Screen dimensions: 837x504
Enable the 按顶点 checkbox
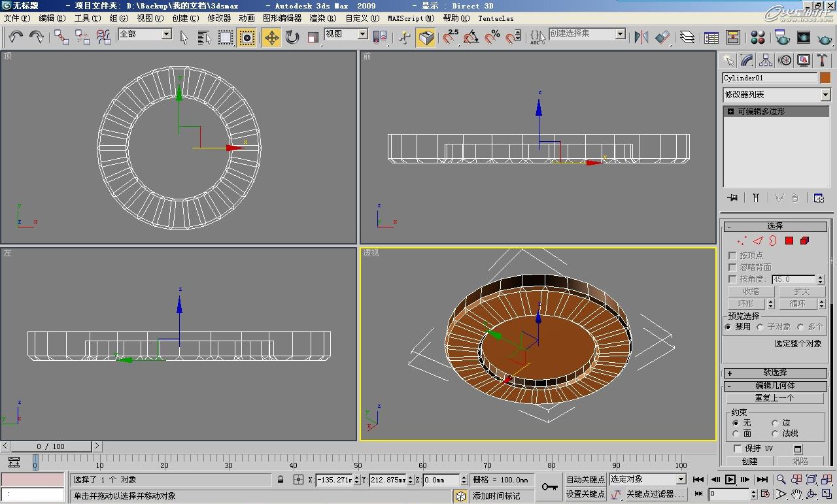pyautogui.click(x=732, y=256)
